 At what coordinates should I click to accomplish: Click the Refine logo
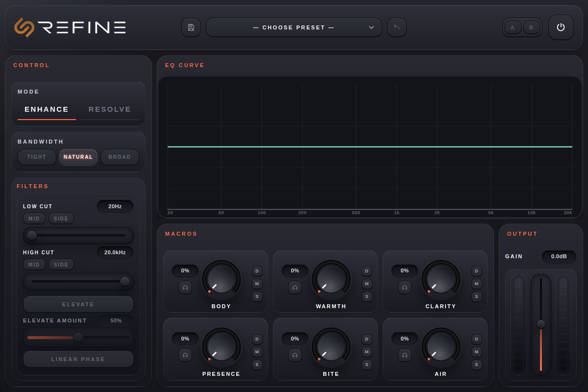click(x=70, y=27)
